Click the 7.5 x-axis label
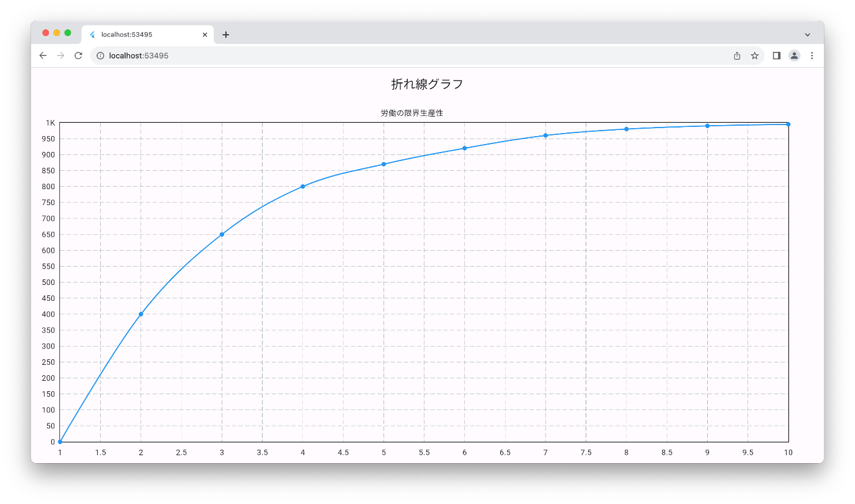The height and width of the screenshot is (504, 855). (x=586, y=453)
